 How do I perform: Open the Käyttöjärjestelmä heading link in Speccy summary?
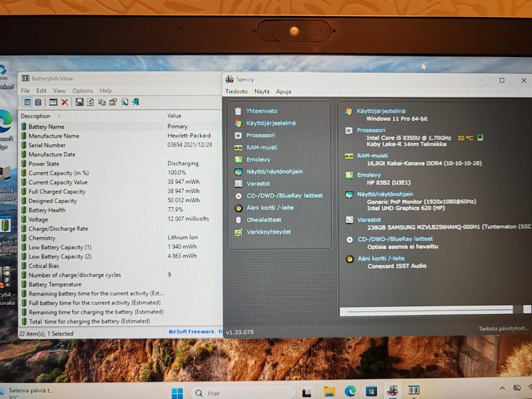point(381,111)
